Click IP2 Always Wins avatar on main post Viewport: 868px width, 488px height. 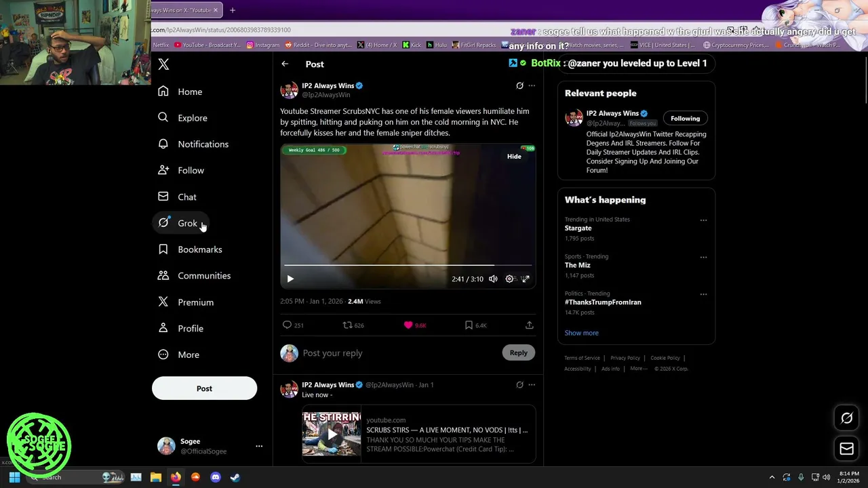pyautogui.click(x=290, y=90)
